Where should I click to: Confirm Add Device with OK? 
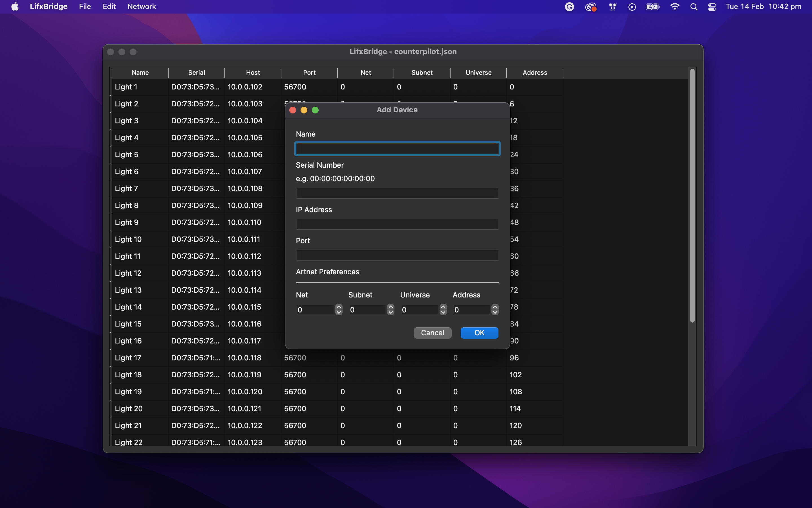pos(479,333)
